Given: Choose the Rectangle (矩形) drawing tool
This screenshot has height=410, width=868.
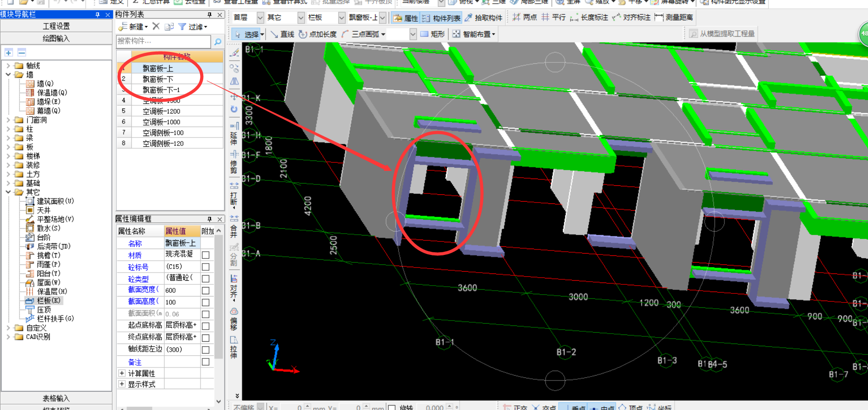Looking at the screenshot, I should [433, 34].
